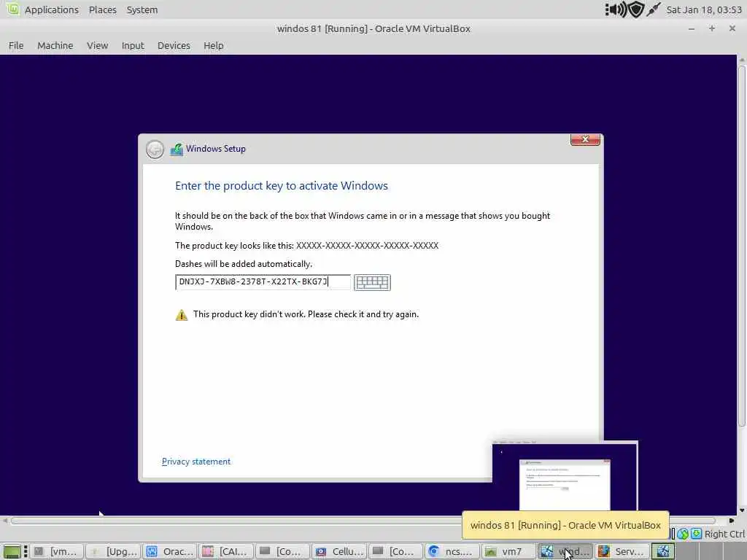The width and height of the screenshot is (747, 560).
Task: Switch to the [vm... taskbar window
Action: [58, 551]
